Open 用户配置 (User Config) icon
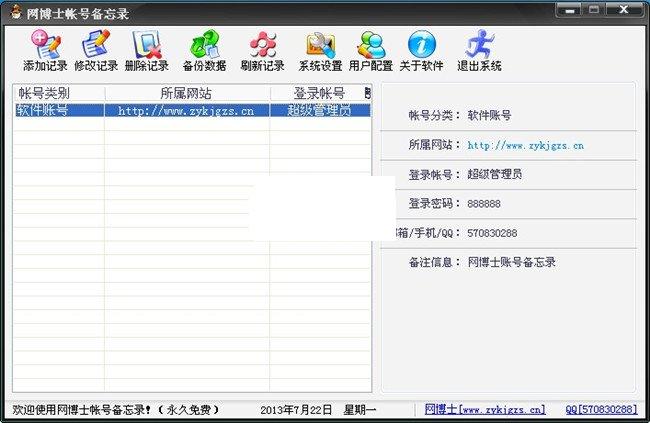The height and width of the screenshot is (423, 650). pos(371,50)
